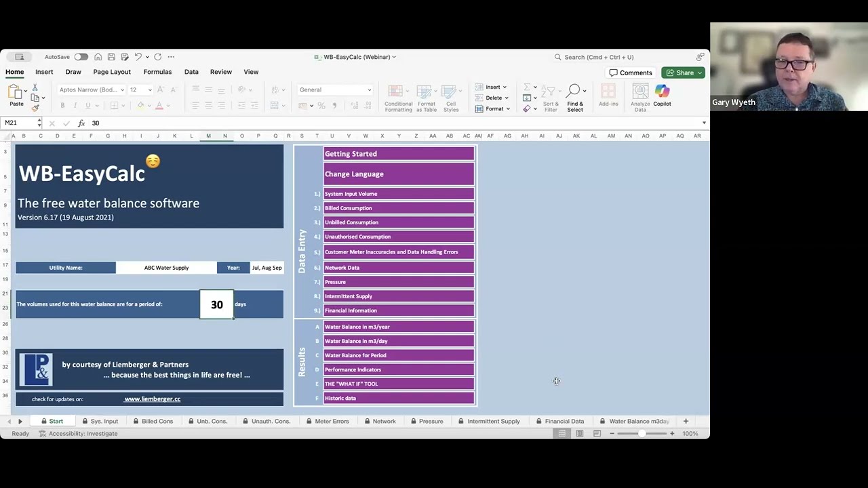Click the Format Painter brush icon
This screenshot has height=488, width=868.
point(35,108)
